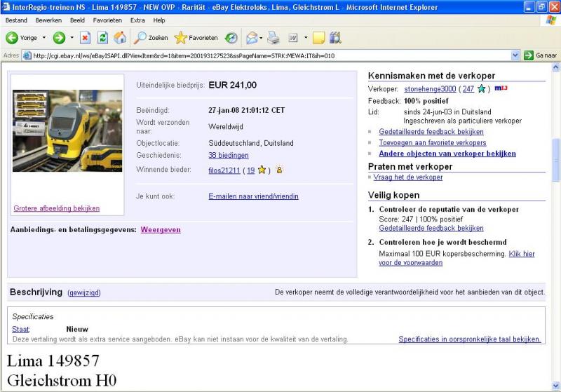
Task: Click the 'me' icon next to seller
Action: (501, 88)
